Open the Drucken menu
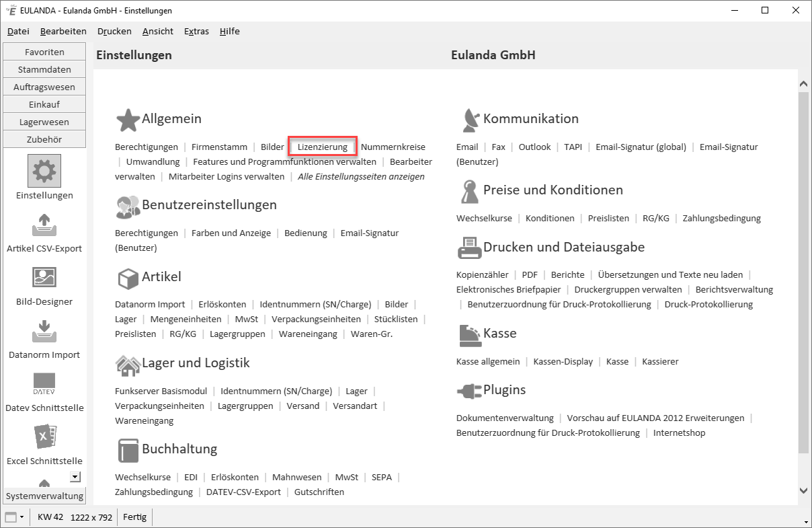 (114, 31)
